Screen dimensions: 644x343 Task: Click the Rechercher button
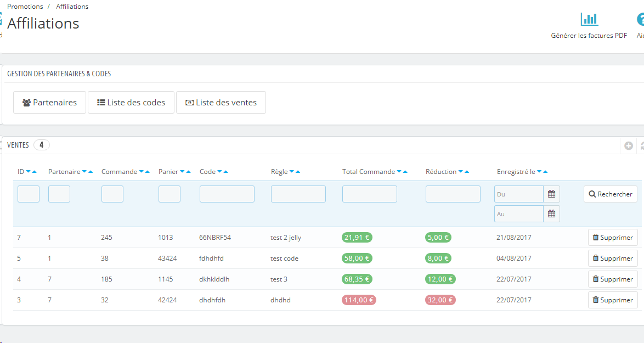(611, 194)
